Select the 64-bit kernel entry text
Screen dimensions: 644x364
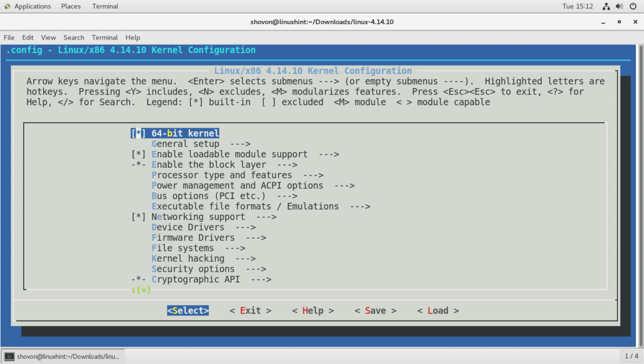(x=185, y=133)
